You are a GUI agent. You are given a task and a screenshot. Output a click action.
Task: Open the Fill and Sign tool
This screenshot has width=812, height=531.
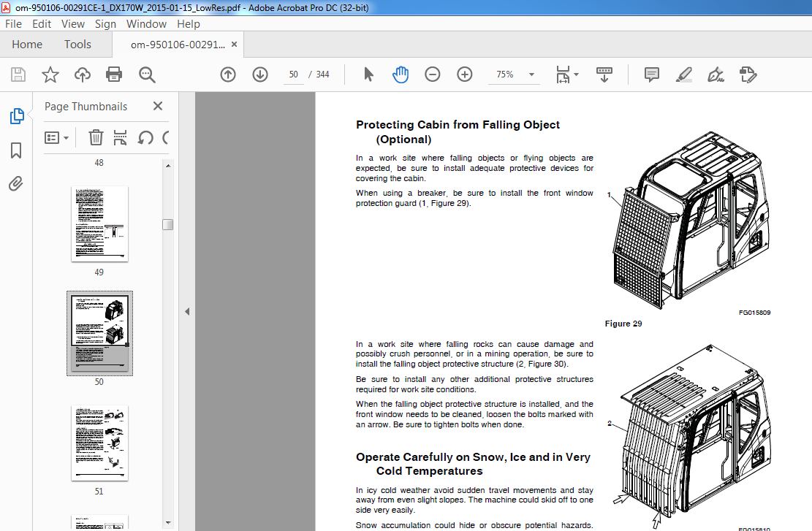716,75
